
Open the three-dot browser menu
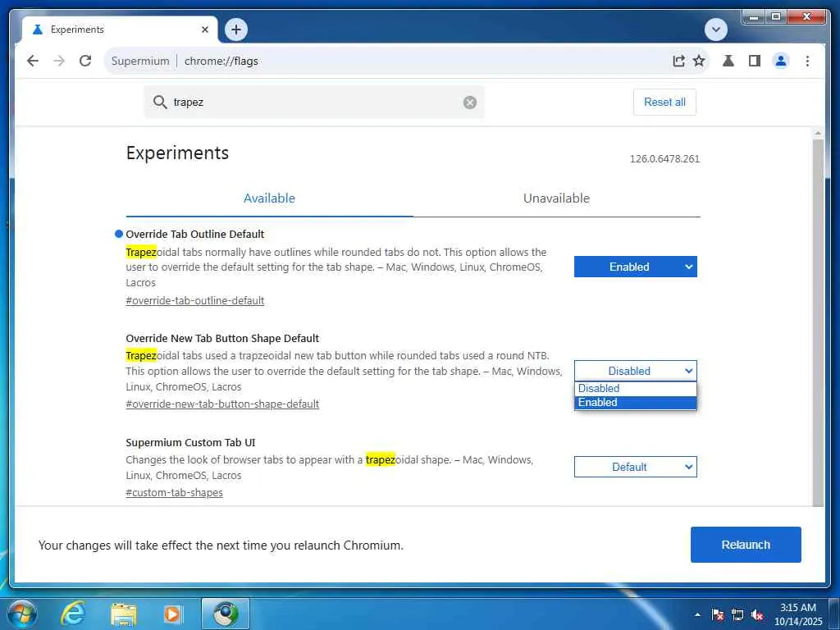point(807,61)
